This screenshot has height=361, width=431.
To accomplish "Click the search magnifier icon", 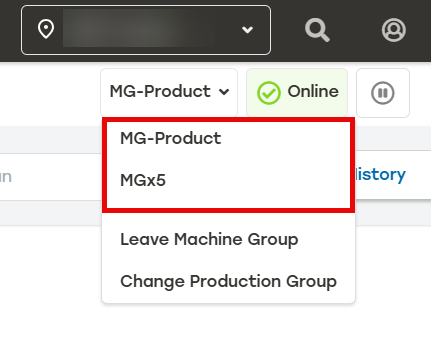I will pos(317,30).
